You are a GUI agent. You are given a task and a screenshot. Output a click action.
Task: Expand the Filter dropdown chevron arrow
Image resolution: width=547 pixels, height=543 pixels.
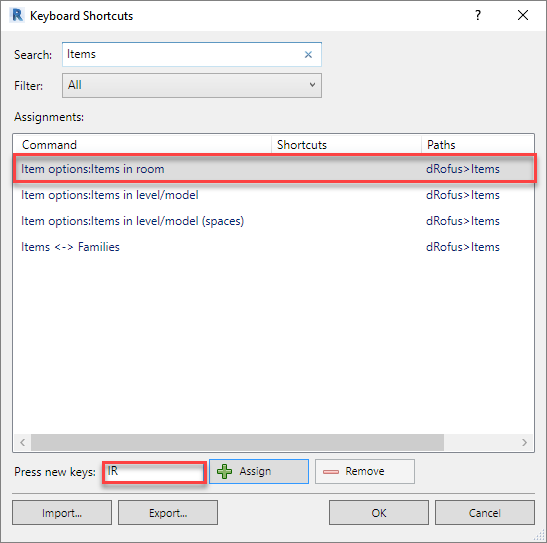pyautogui.click(x=312, y=85)
